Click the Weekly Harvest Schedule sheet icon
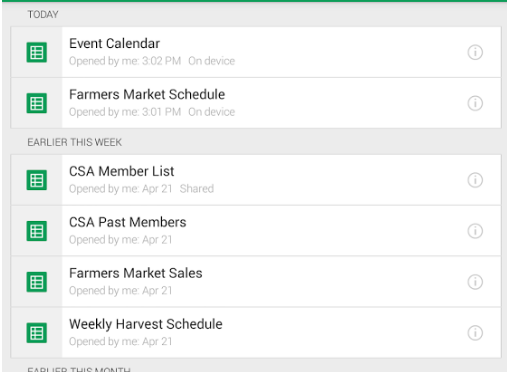The image size is (507, 372). 37,333
